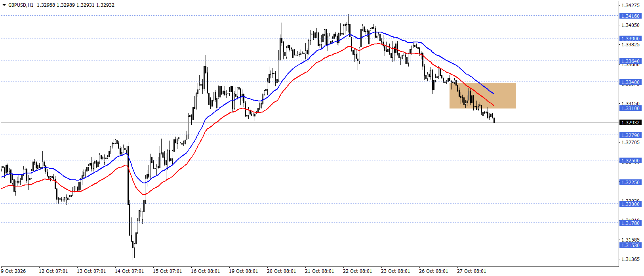644x276 pixels.
Task: Click the 1.31585 value on price axis
Action: point(631,240)
